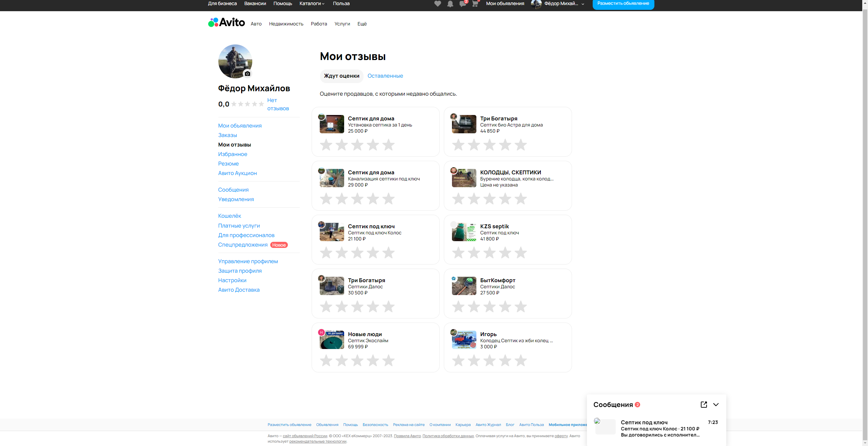Open messages chat bubble icon in header
868x446 pixels.
462,4
